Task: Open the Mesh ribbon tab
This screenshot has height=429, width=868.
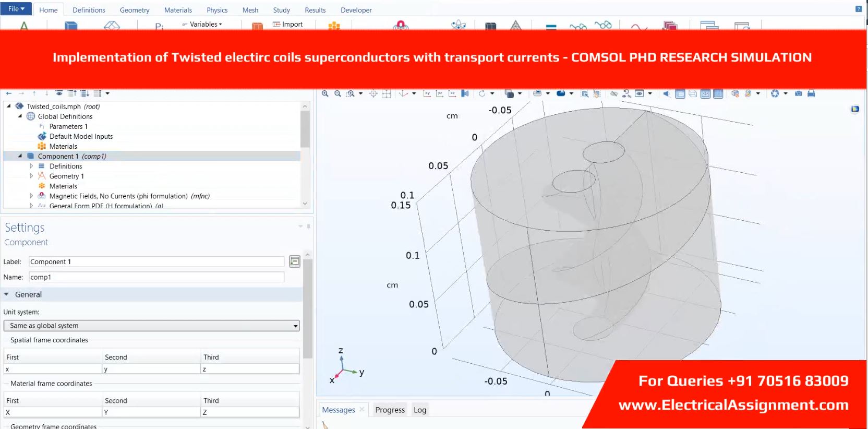Action: 250,10
